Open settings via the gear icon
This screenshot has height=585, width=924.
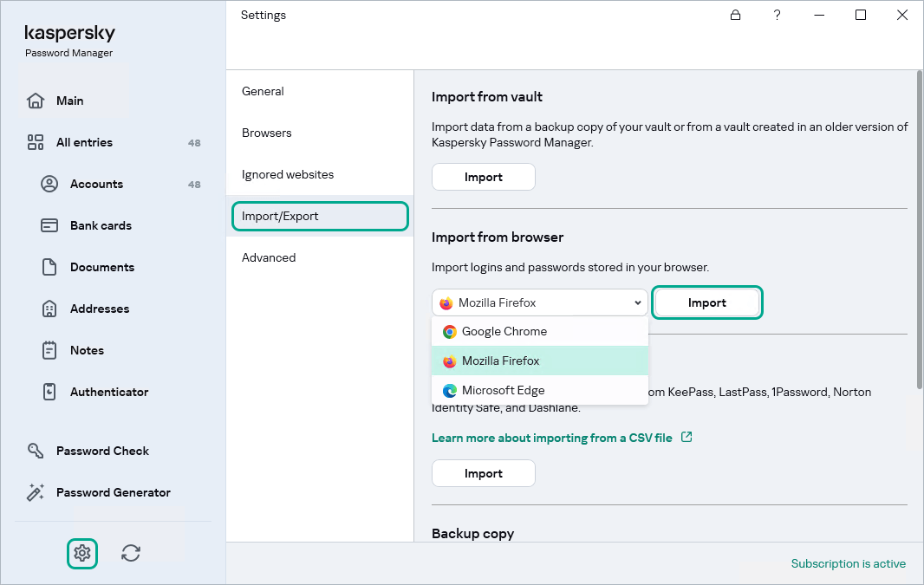coord(81,553)
